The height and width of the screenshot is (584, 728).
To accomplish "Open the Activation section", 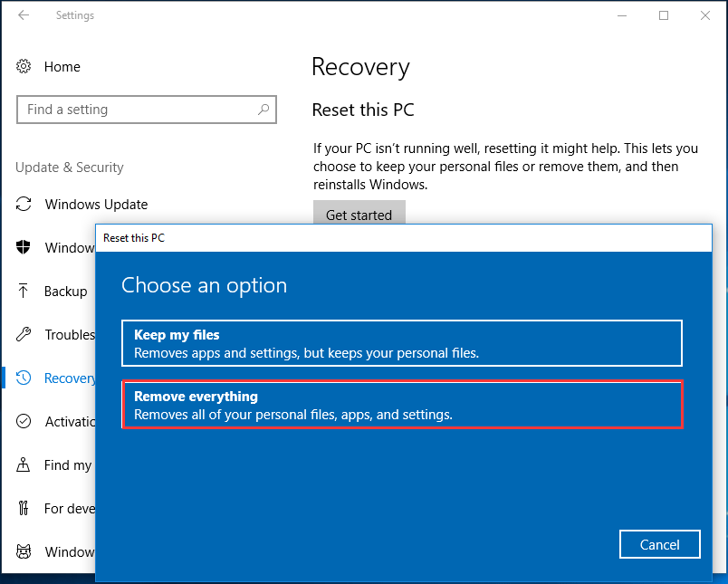I will click(x=70, y=422).
